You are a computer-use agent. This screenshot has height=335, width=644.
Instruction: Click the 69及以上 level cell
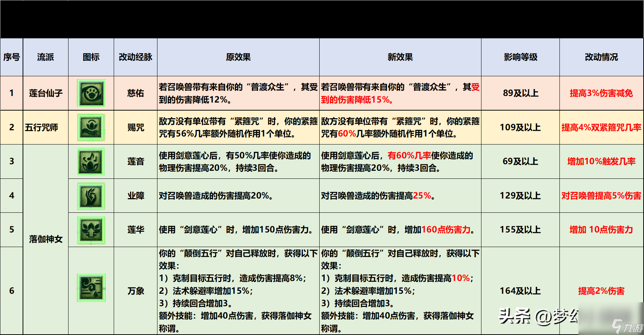coord(520,161)
